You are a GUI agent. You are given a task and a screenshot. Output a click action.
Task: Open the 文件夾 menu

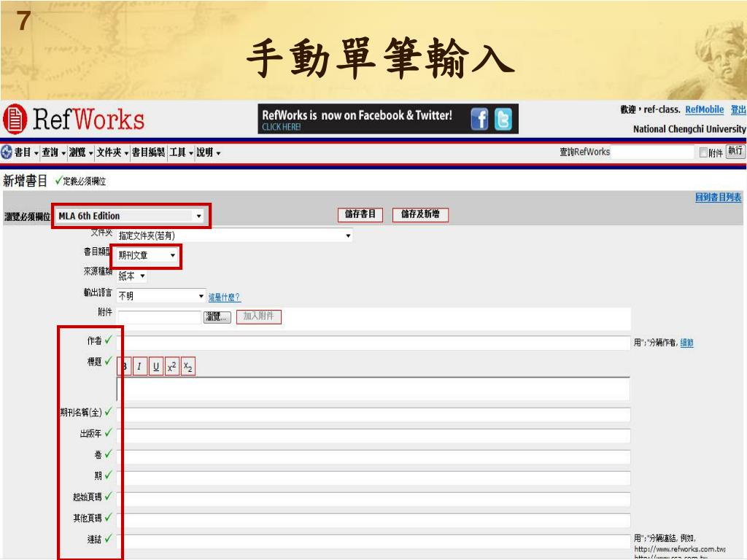tap(112, 152)
